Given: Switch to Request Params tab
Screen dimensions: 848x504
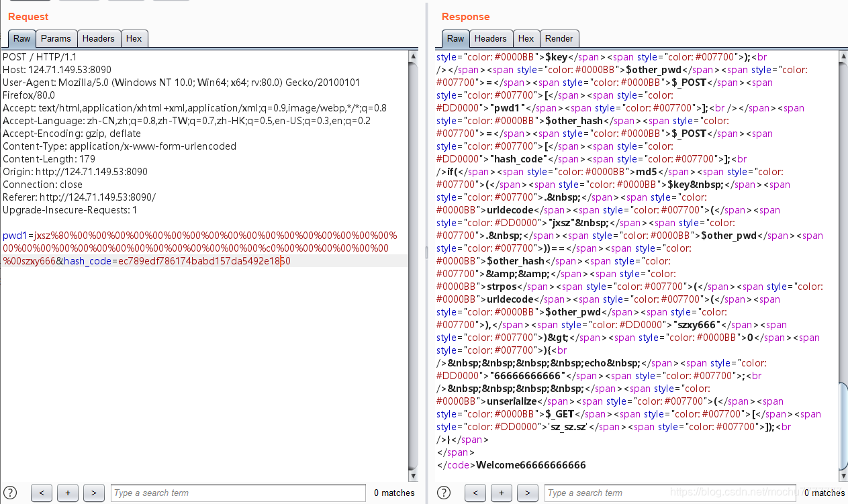Looking at the screenshot, I should (x=56, y=38).
